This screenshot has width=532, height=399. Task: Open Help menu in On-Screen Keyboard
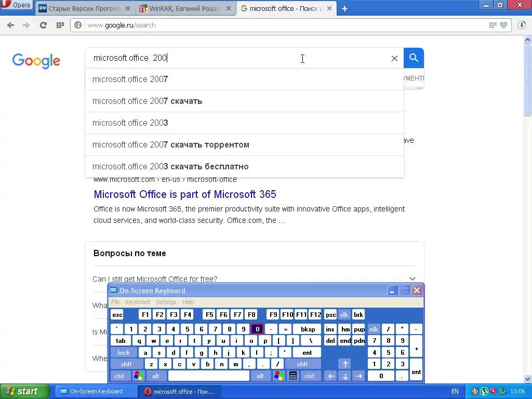tap(188, 302)
